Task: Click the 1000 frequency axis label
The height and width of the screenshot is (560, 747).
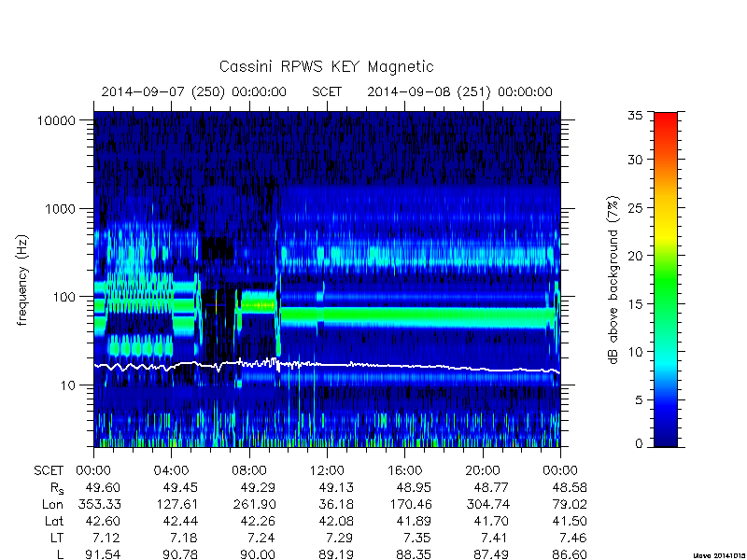Action: point(61,209)
